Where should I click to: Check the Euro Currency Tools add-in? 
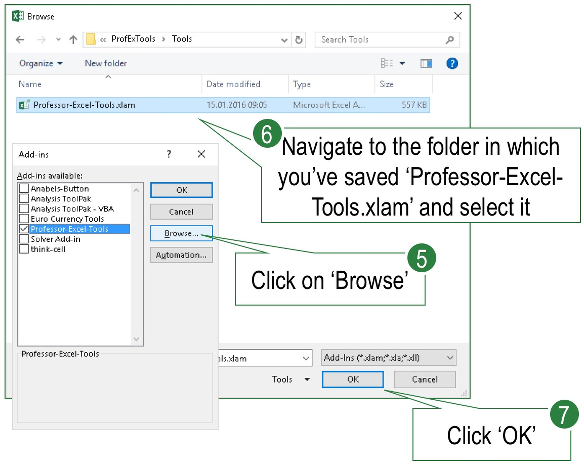pyautogui.click(x=24, y=219)
